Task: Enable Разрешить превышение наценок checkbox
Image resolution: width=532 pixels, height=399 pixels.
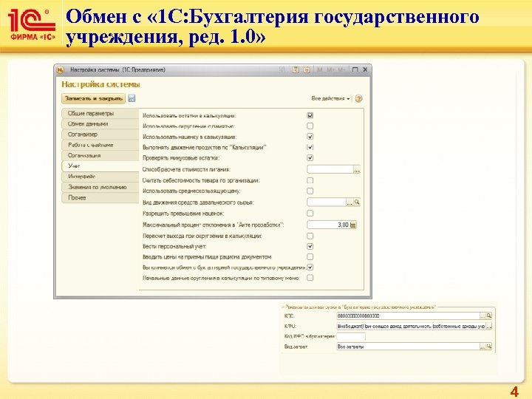Action: pyautogui.click(x=310, y=214)
